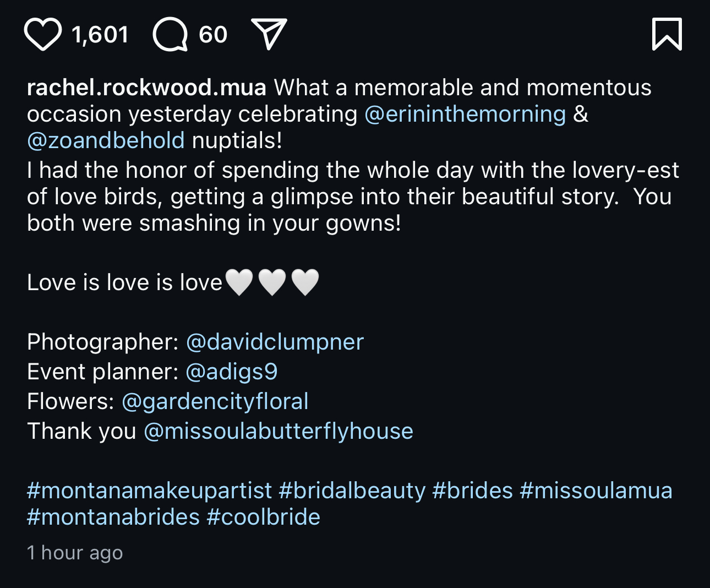Image resolution: width=710 pixels, height=588 pixels.
Task: Click the "1 hour ago" timestamp
Action: pyautogui.click(x=75, y=553)
